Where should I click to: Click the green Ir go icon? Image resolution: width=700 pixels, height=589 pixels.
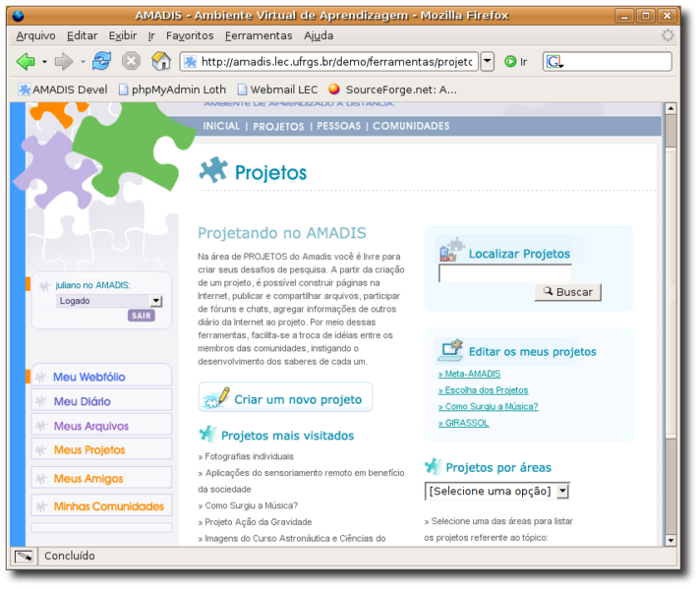click(510, 62)
